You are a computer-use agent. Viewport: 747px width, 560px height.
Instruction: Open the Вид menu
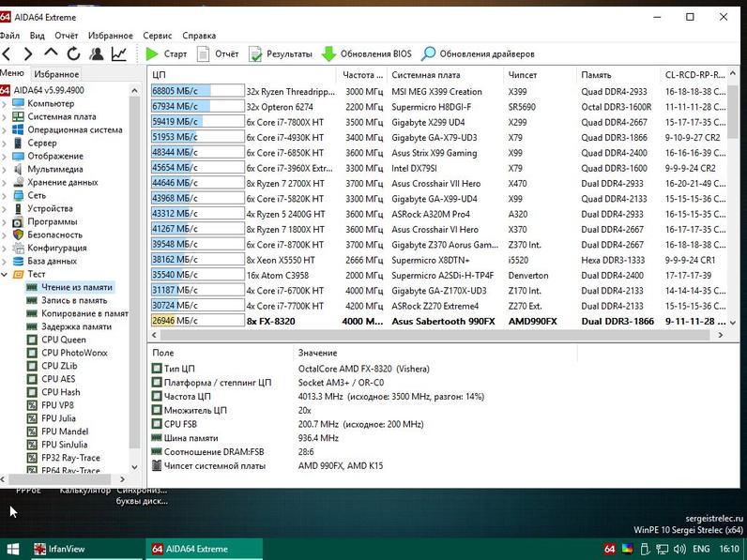pos(37,36)
